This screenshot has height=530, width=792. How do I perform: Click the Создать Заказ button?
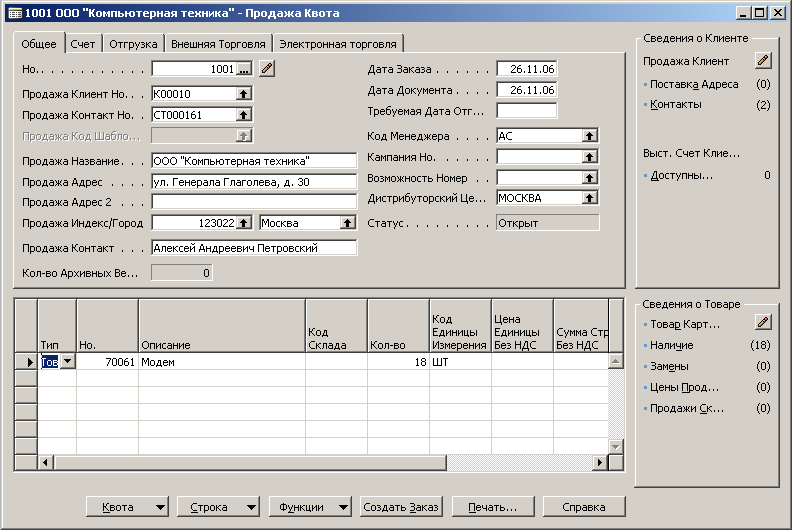401,507
